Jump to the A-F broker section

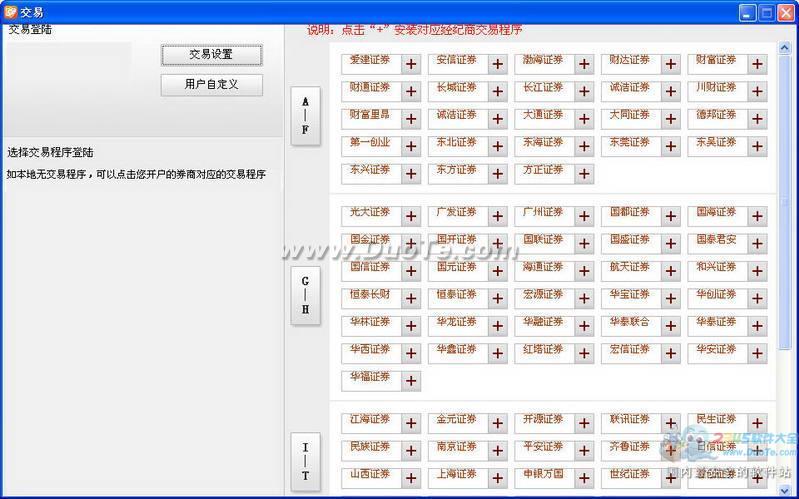tap(305, 116)
